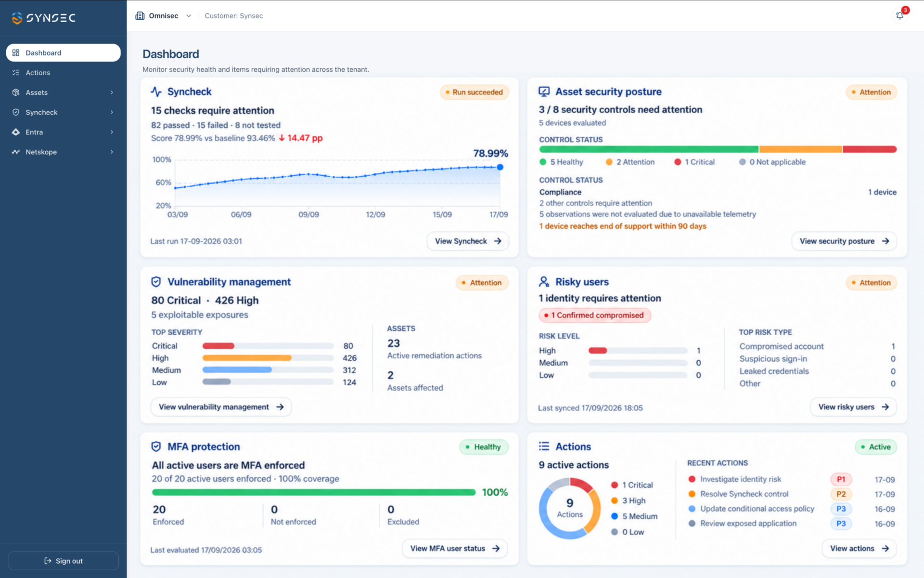
Task: Select the Assets sidebar menu item
Action: (x=63, y=92)
